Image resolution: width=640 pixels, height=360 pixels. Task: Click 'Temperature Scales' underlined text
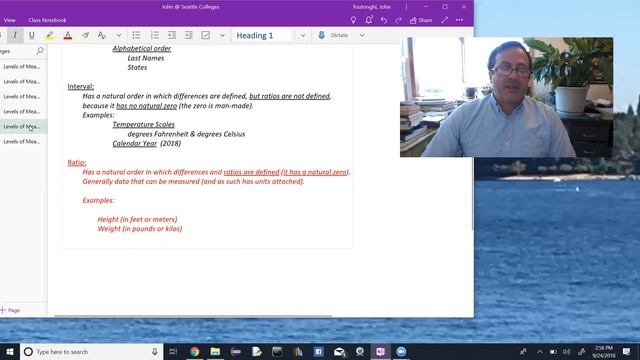point(144,124)
